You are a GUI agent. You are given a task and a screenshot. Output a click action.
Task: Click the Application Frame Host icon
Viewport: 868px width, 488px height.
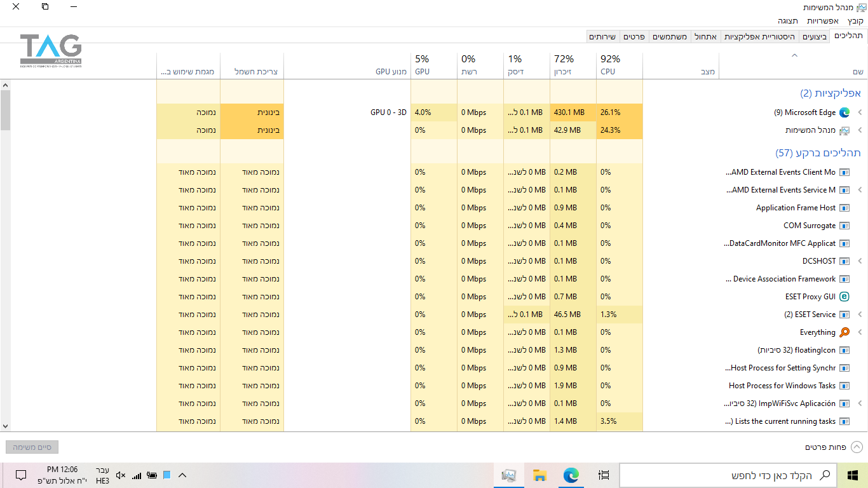tap(844, 208)
